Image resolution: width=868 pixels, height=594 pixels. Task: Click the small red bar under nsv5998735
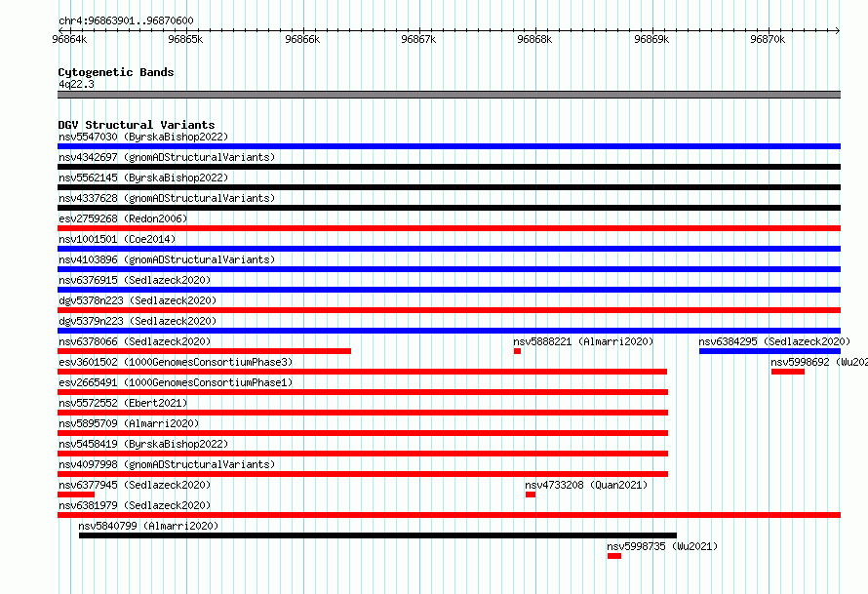[613, 556]
